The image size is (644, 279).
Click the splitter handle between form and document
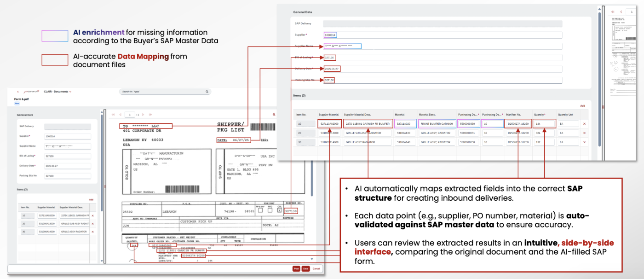click(x=104, y=186)
